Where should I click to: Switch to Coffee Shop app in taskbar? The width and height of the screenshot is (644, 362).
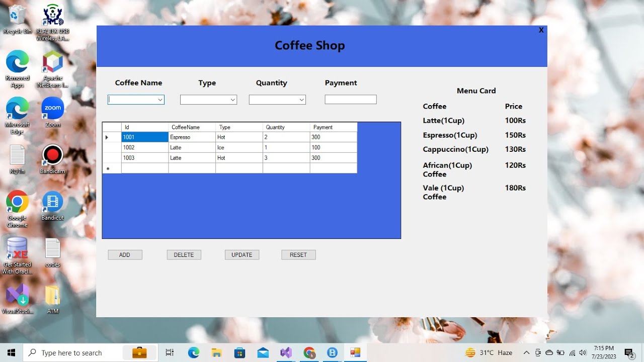click(x=355, y=352)
